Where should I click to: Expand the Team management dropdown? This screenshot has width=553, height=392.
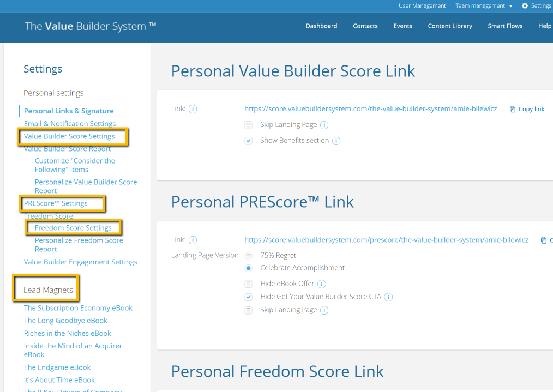tap(481, 5)
